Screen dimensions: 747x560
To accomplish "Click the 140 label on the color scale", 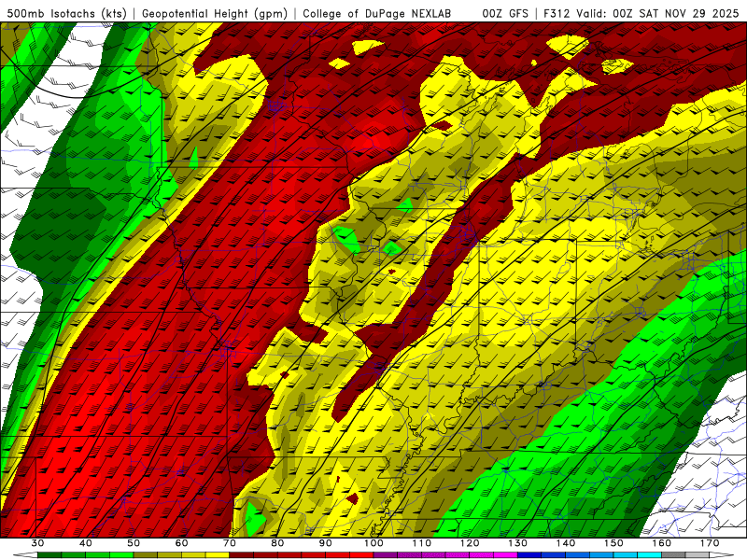I will (x=566, y=543).
